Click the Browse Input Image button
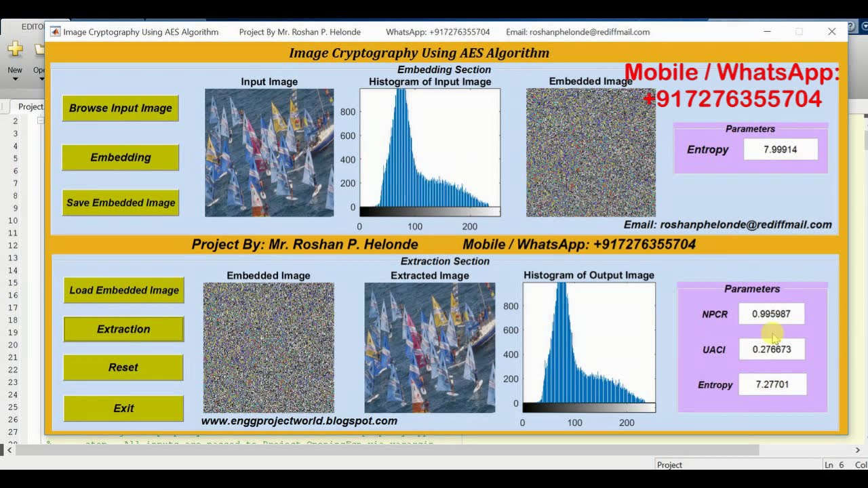The height and width of the screenshot is (488, 868). click(x=121, y=108)
